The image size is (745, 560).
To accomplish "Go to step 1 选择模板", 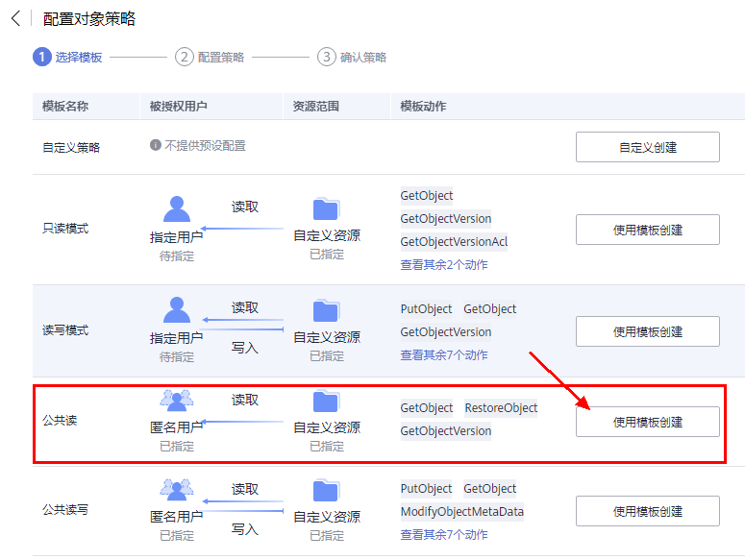I will [x=42, y=57].
